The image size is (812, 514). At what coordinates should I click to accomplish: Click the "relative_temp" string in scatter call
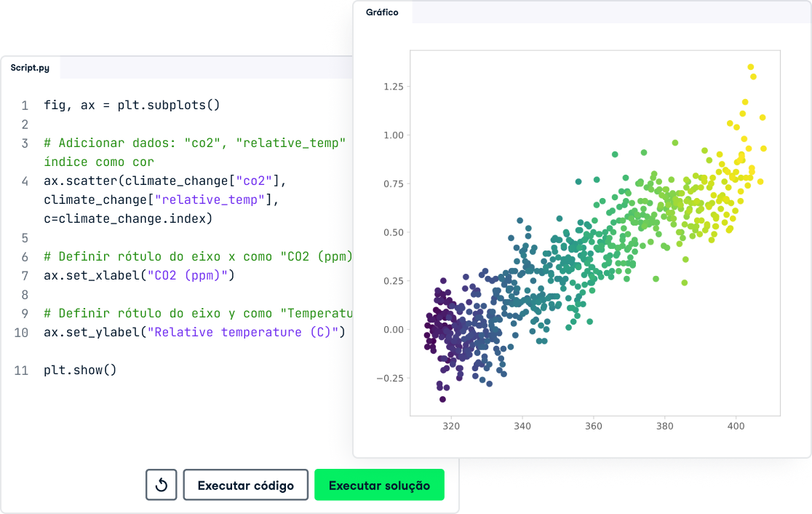tap(211, 199)
